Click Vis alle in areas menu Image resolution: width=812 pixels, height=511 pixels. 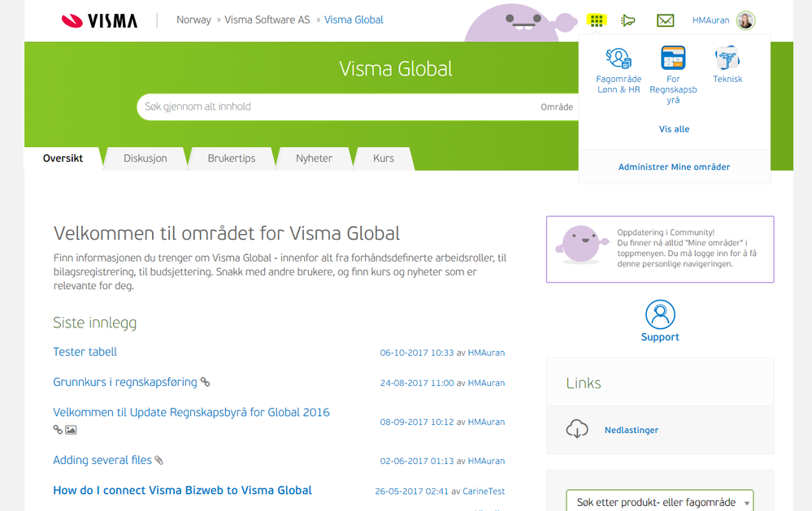[675, 129]
